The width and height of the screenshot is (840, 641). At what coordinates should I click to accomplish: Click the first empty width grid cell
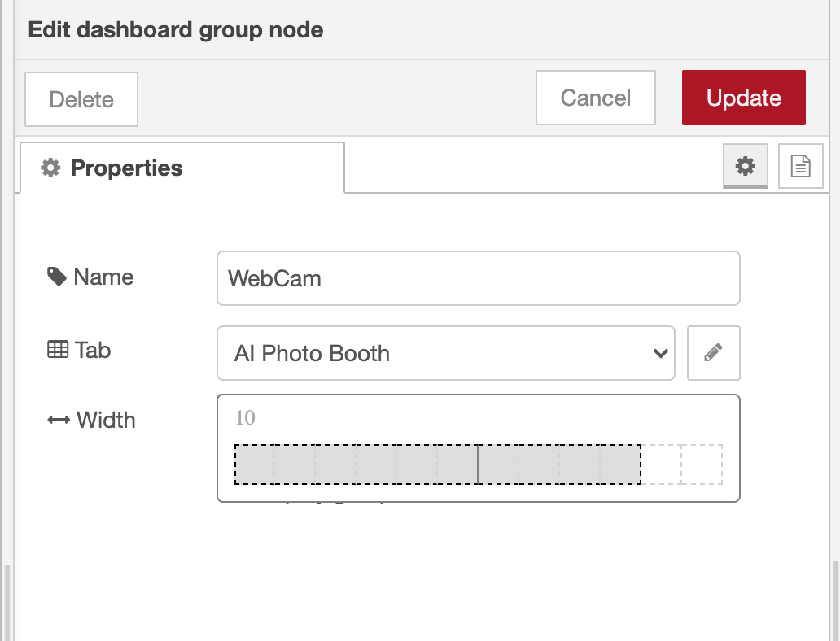(659, 463)
